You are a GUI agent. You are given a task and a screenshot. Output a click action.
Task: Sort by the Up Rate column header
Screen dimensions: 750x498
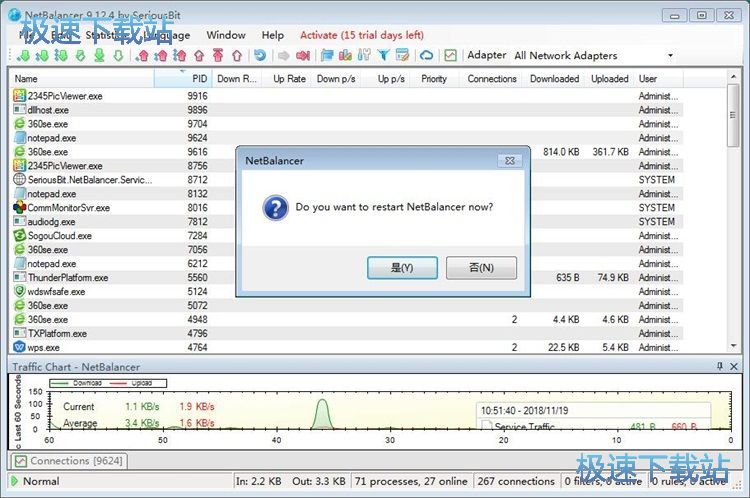point(287,79)
